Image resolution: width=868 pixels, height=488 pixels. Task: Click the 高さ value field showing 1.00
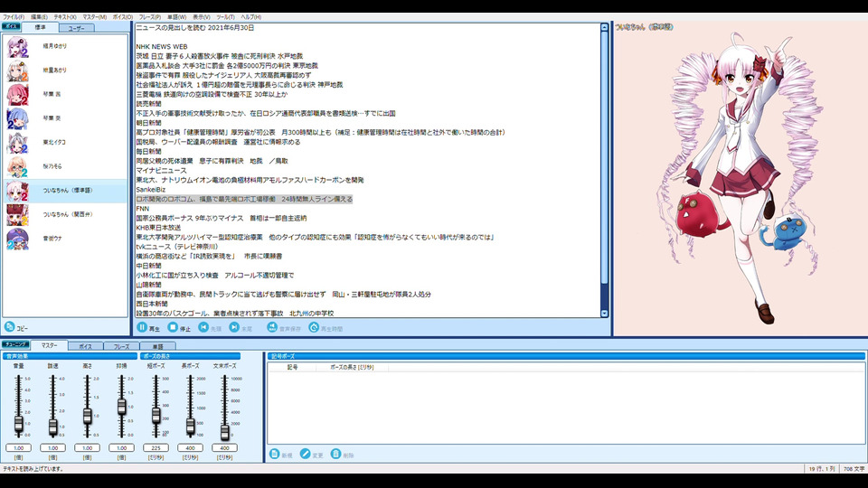pyautogui.click(x=87, y=447)
